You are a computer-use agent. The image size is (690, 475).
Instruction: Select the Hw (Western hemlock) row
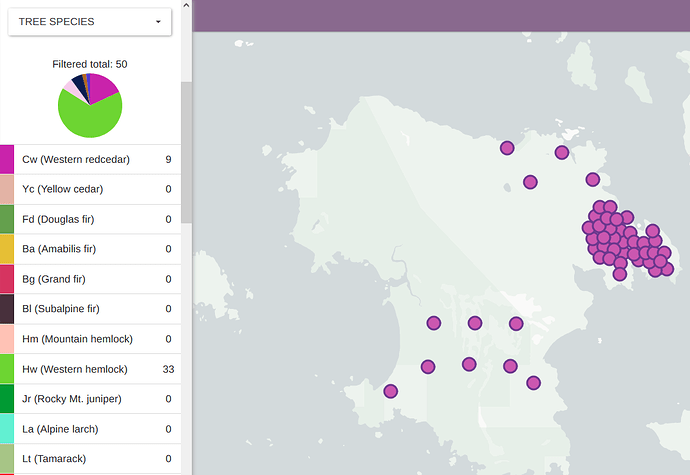[90, 369]
